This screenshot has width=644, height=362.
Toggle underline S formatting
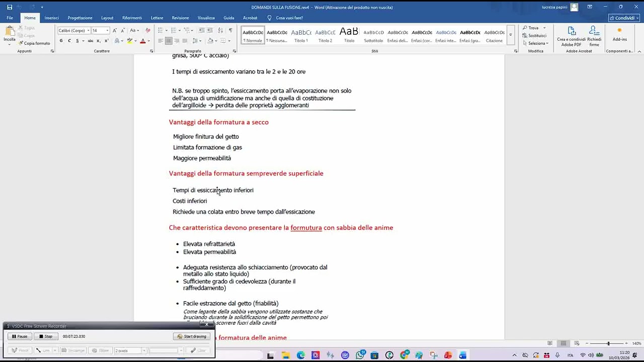coord(77,41)
